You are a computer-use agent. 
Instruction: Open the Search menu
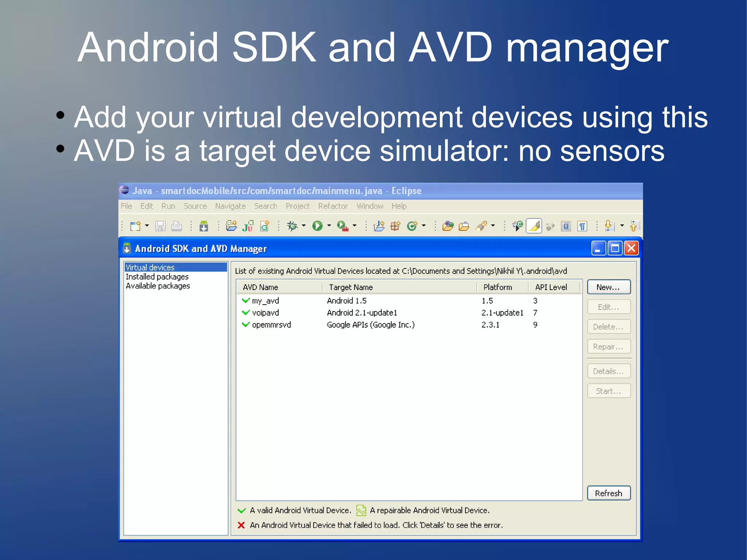(266, 206)
